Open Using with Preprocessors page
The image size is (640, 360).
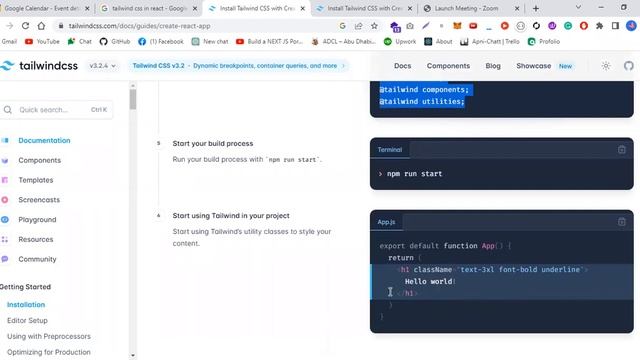[x=49, y=337]
